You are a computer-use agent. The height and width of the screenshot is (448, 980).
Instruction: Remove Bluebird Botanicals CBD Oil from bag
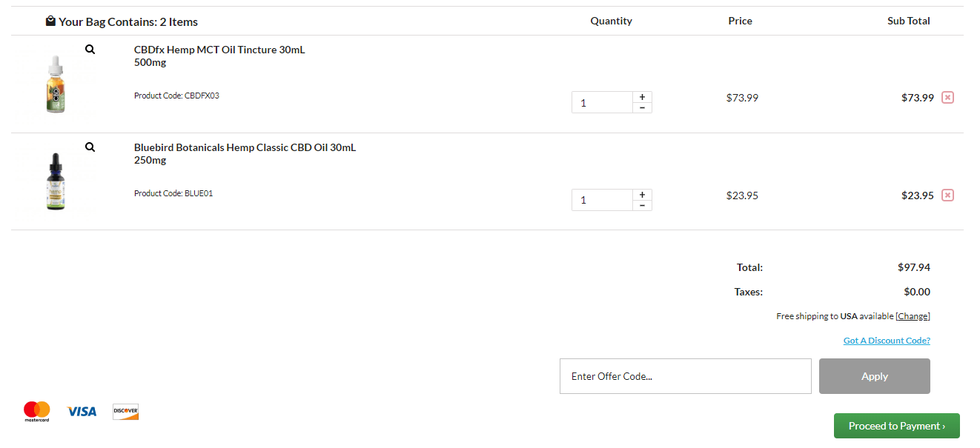[947, 195]
